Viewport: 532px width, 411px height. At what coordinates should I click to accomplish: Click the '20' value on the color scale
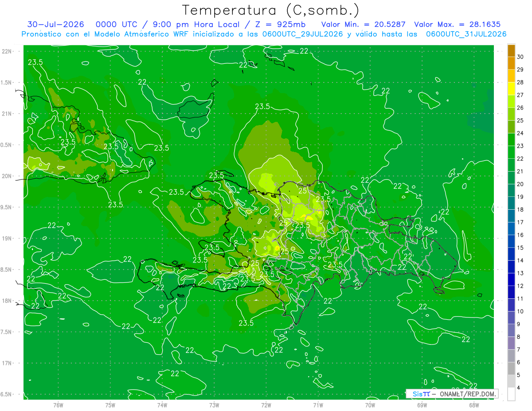pos(520,184)
